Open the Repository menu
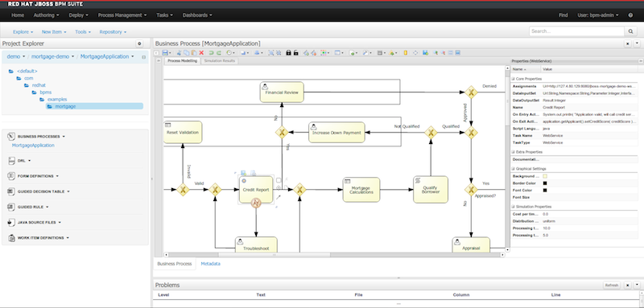This screenshot has height=308, width=644. coord(113,31)
